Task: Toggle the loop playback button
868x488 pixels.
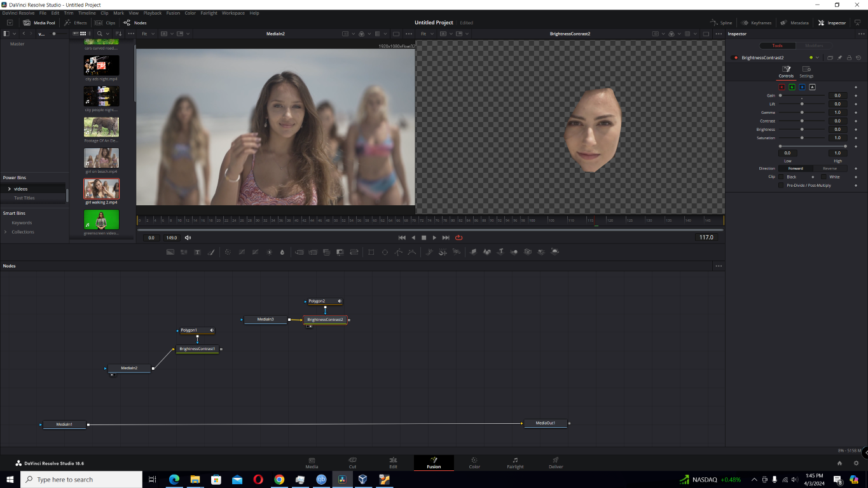Action: (458, 238)
